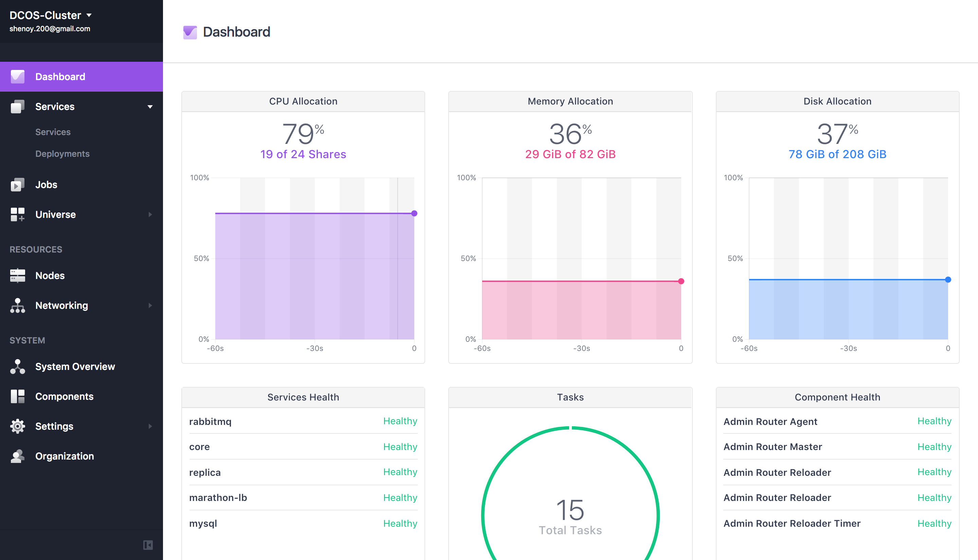Viewport: 978px width, 560px height.
Task: Click the Components panel icon
Action: 18,396
